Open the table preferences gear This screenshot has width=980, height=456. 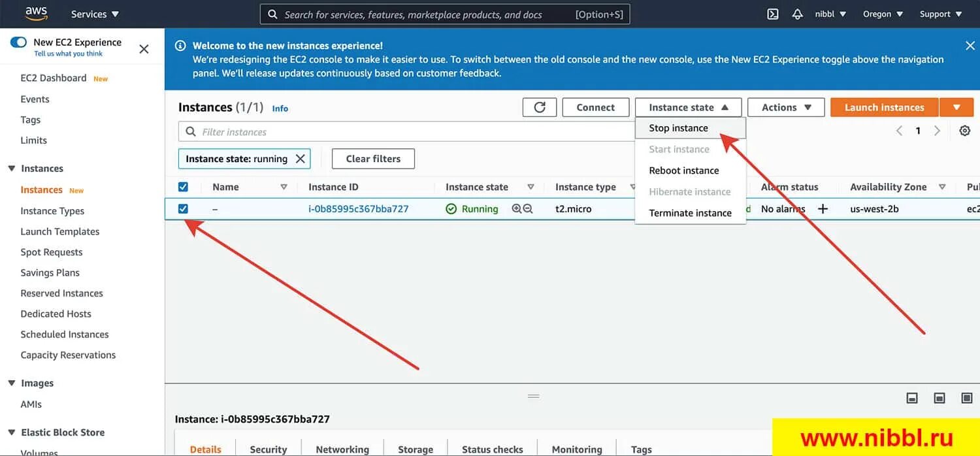(x=964, y=131)
